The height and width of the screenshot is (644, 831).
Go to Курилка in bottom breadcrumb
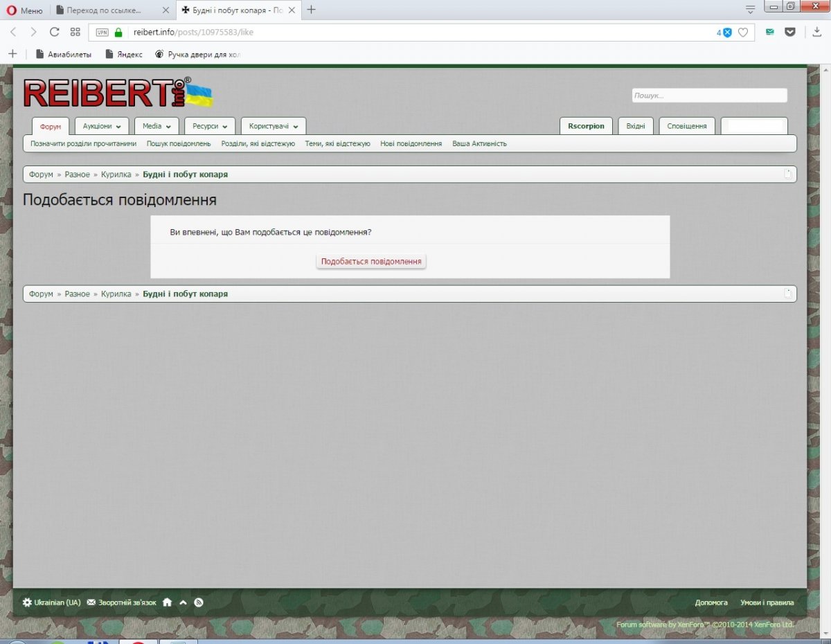point(116,294)
